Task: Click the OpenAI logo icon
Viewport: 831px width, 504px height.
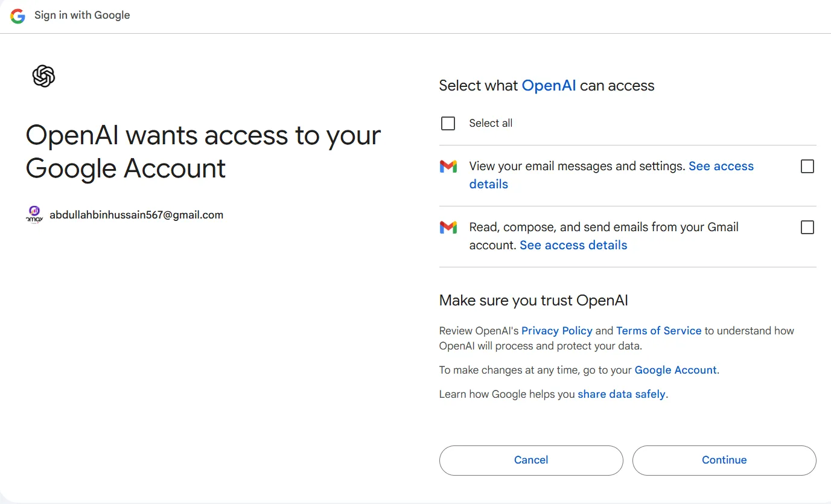Action: pyautogui.click(x=43, y=76)
